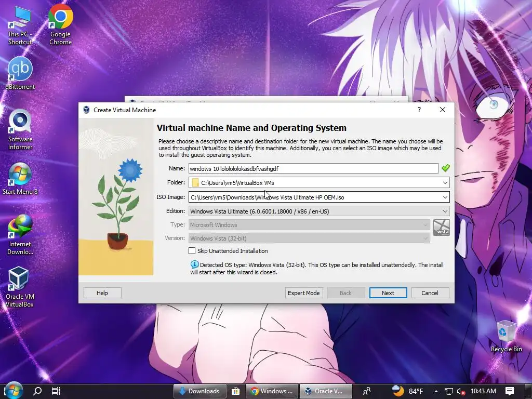
Task: Launch qBittorrent desktop icon
Action: (x=20, y=73)
